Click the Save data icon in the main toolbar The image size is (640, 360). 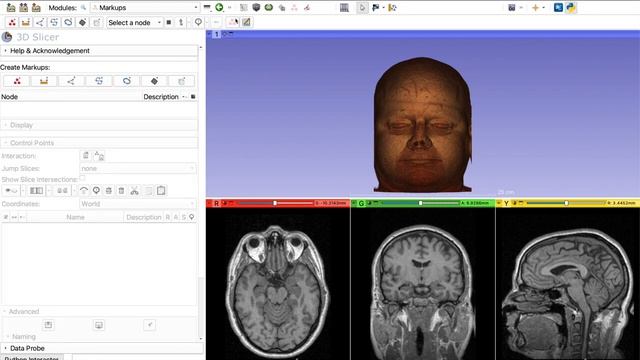(36, 7)
